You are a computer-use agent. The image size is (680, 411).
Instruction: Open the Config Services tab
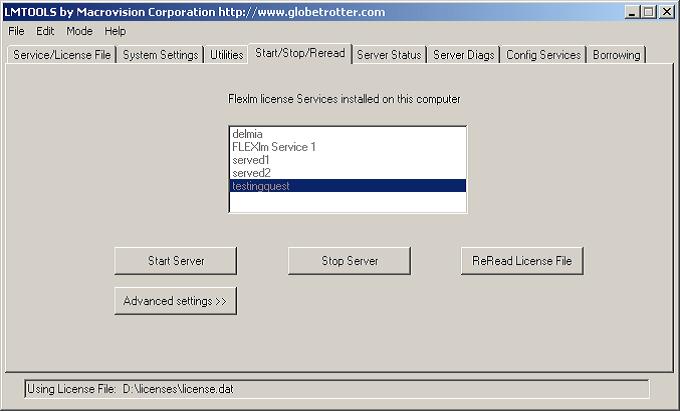[543, 55]
